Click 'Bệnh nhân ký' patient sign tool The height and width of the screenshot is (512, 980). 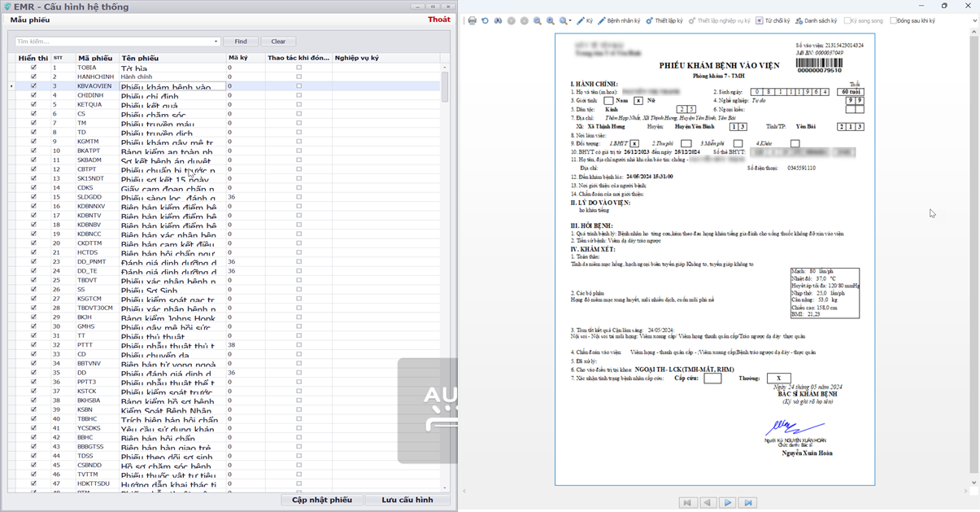[619, 21]
